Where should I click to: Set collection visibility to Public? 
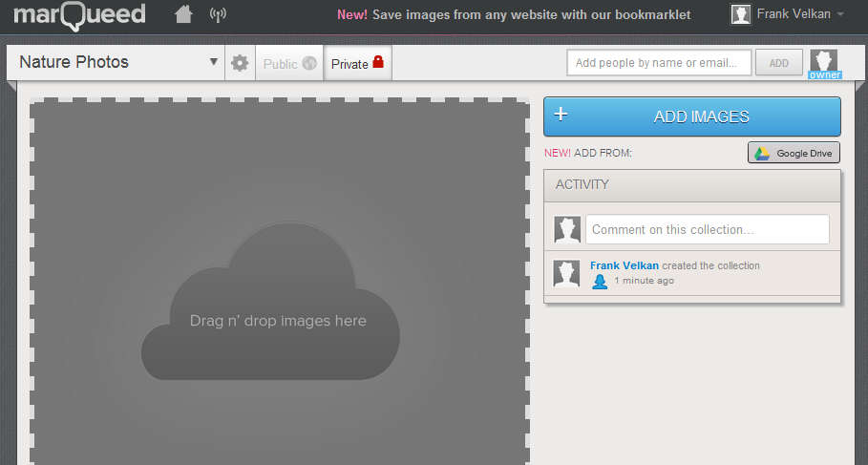(289, 64)
